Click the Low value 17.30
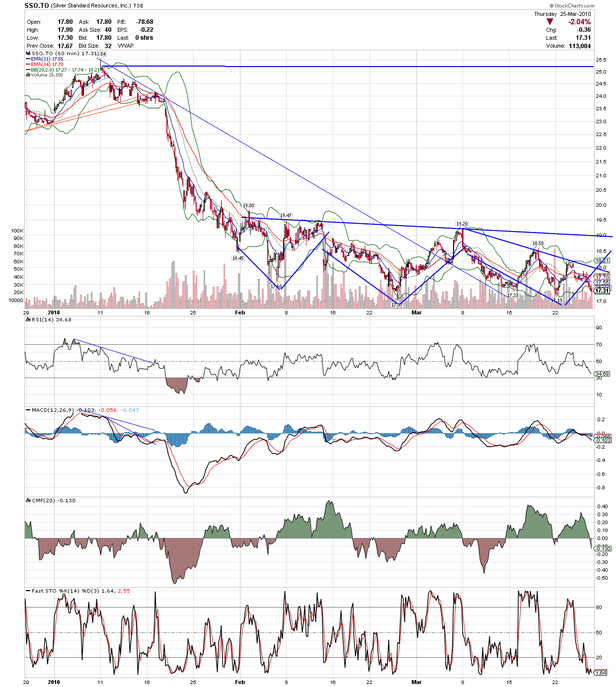The height and width of the screenshot is (687, 616). [x=65, y=38]
